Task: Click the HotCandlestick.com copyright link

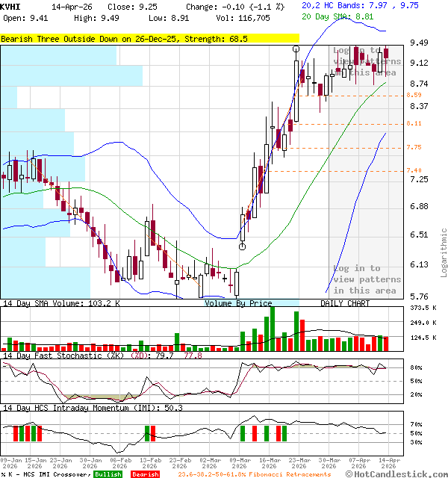Action: [396, 474]
